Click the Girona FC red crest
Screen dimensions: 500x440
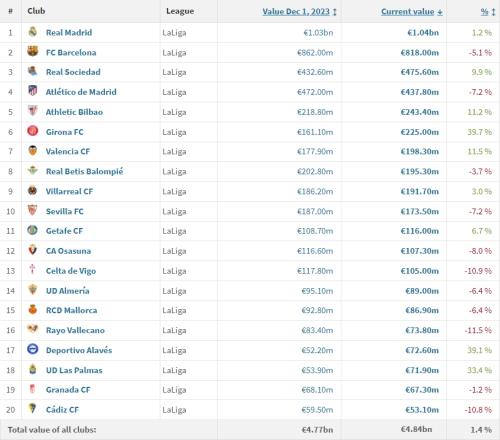pyautogui.click(x=33, y=131)
